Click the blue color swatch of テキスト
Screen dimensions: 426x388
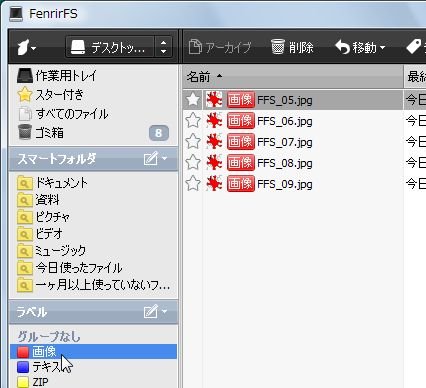tap(23, 367)
